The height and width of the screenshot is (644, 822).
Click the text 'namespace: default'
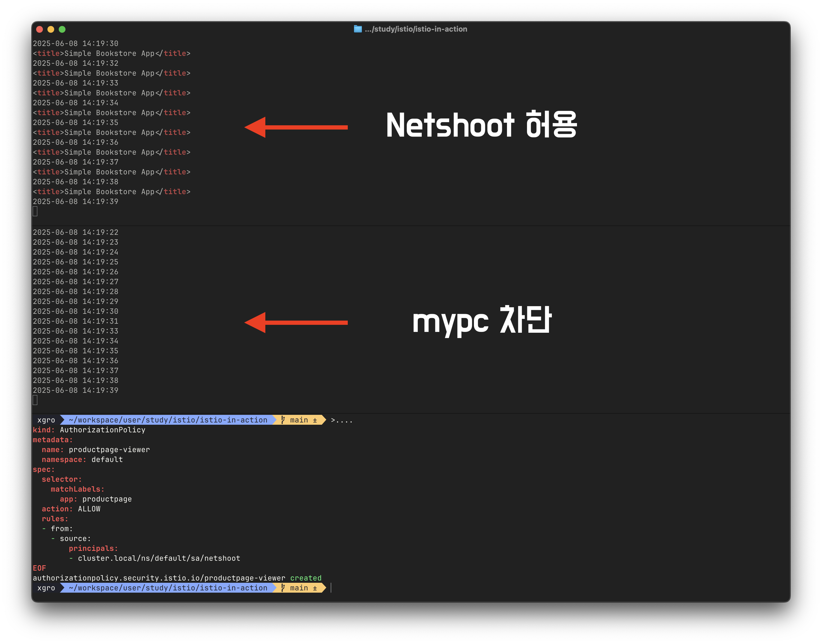[x=82, y=460]
